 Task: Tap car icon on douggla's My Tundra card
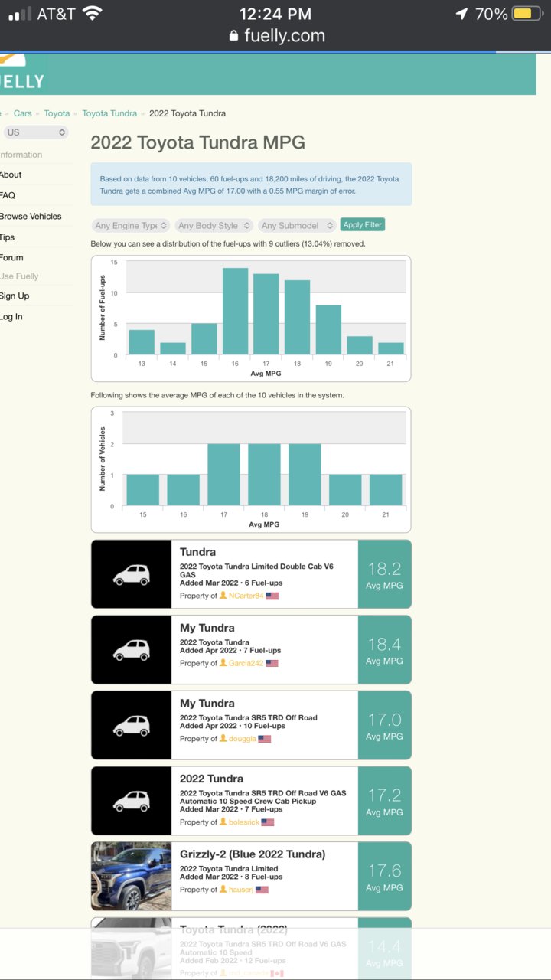(132, 725)
